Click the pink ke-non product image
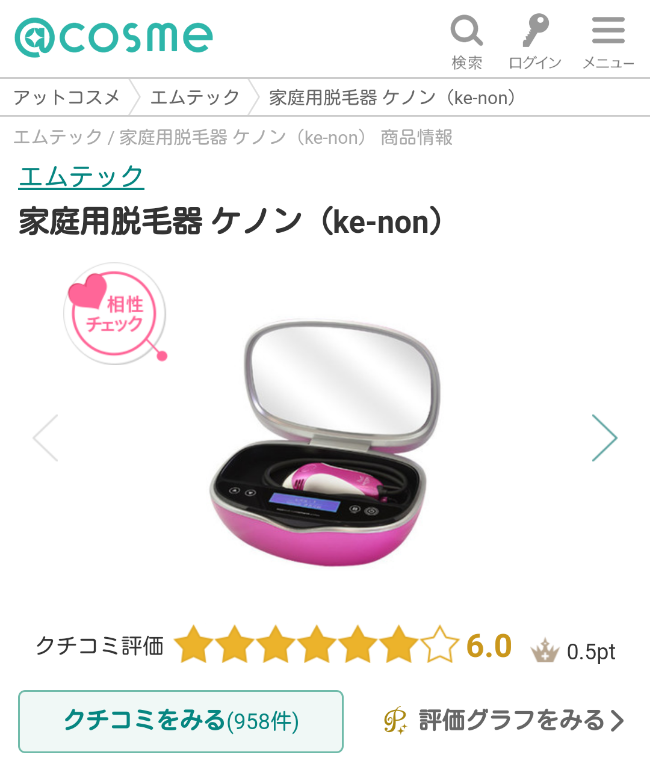 pyautogui.click(x=325, y=443)
